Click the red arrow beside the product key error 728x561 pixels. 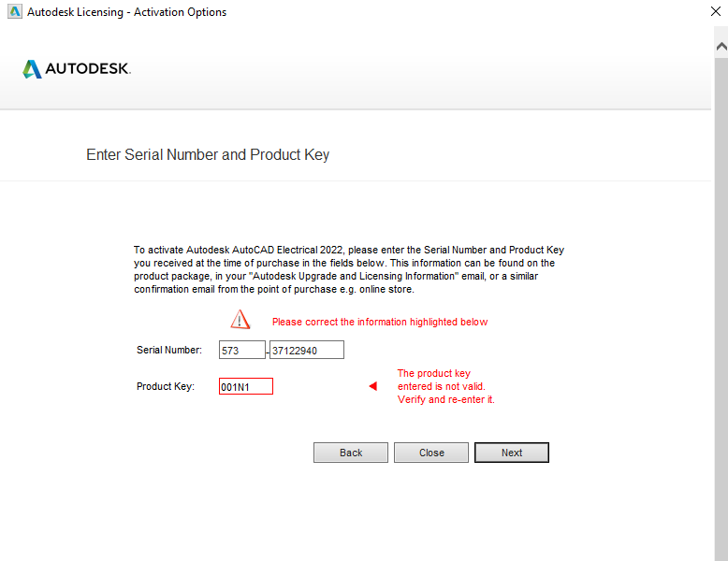[x=372, y=386]
